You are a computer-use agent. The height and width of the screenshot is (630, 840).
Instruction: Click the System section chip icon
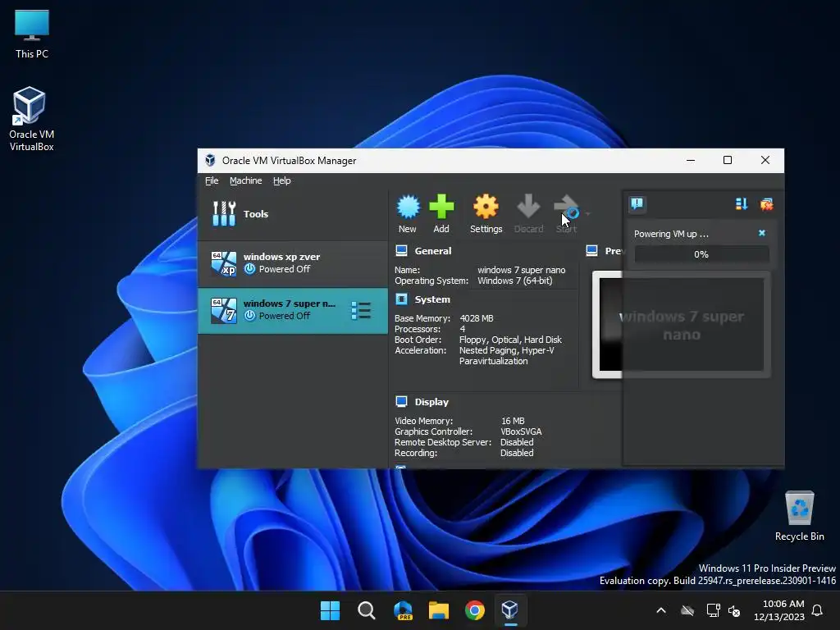[401, 299]
